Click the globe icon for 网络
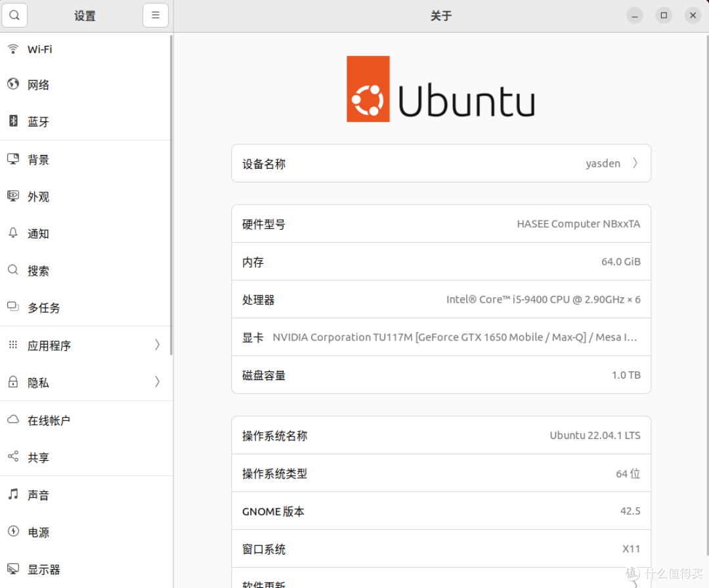The height and width of the screenshot is (588, 709). 13,84
